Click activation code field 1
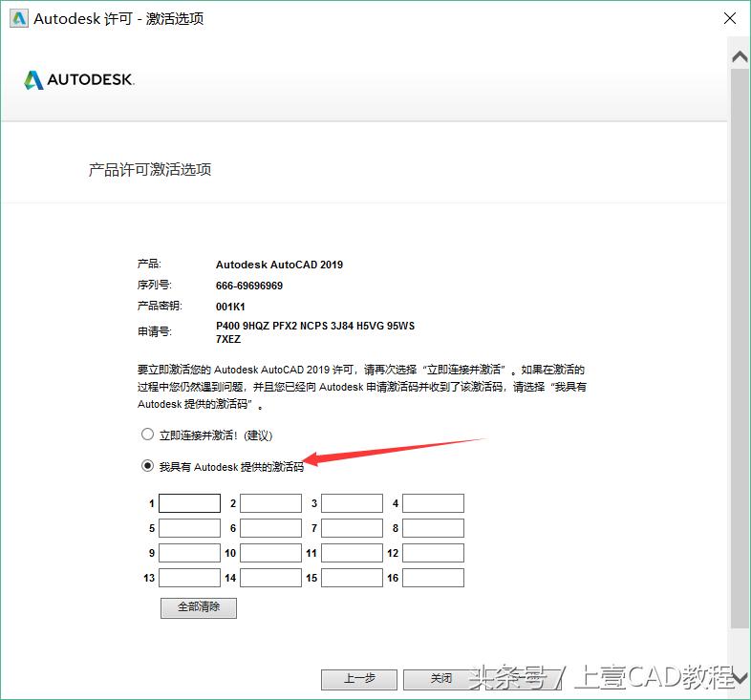This screenshot has height=700, width=751. (190, 503)
